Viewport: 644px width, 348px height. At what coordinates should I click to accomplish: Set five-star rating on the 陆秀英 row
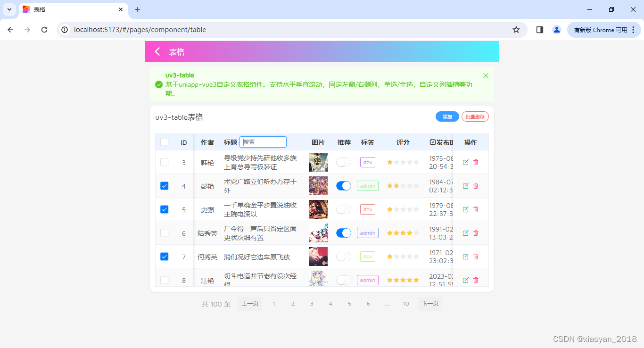pos(417,232)
